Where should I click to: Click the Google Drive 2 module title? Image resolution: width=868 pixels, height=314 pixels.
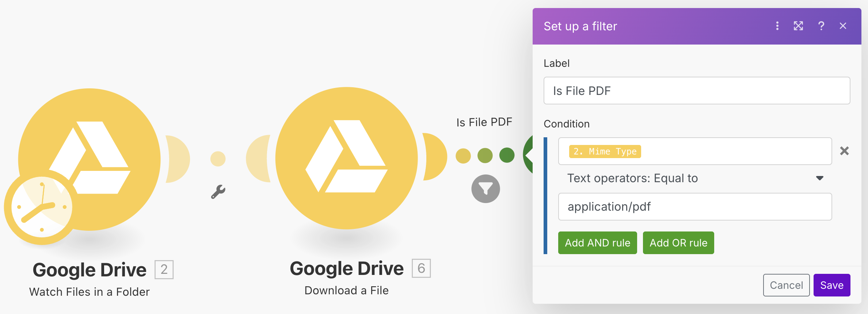[x=90, y=270]
